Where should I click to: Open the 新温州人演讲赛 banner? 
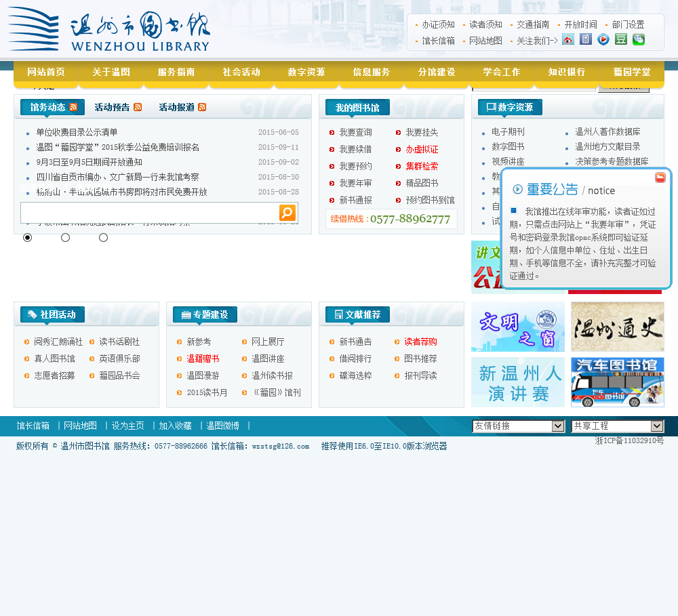click(518, 382)
